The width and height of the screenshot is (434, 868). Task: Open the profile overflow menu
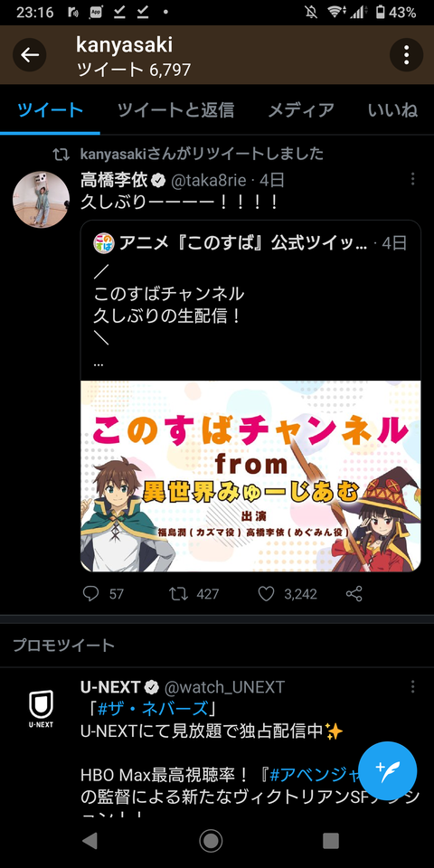406,55
